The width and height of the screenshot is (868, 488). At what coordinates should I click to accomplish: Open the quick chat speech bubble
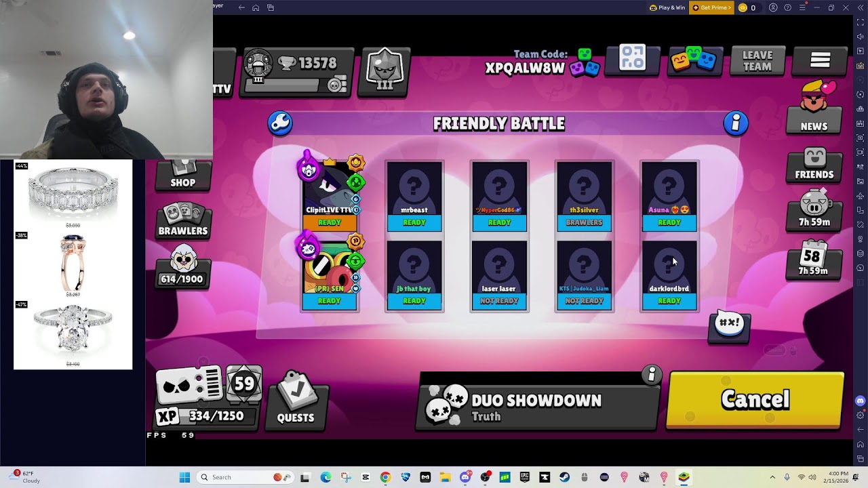(729, 327)
